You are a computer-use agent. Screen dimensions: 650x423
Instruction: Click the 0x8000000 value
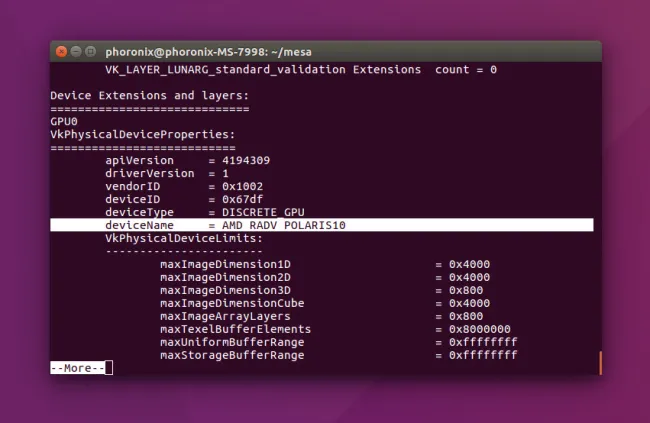click(x=480, y=329)
